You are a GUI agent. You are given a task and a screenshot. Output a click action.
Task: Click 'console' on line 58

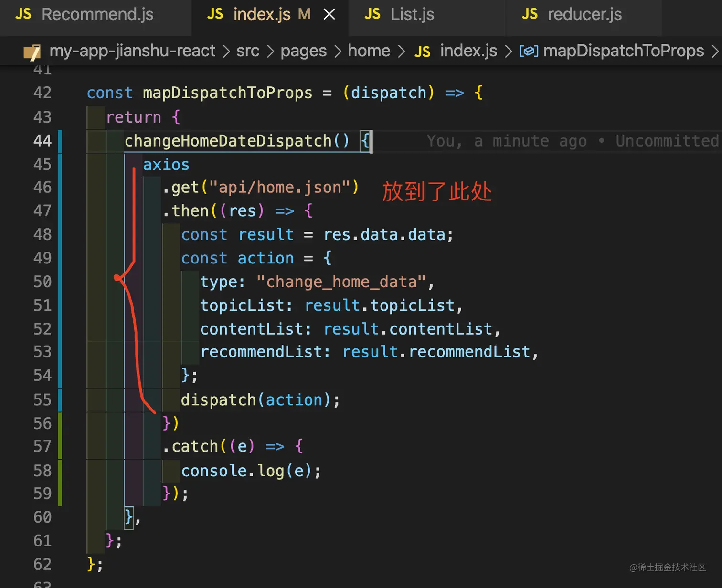(214, 471)
